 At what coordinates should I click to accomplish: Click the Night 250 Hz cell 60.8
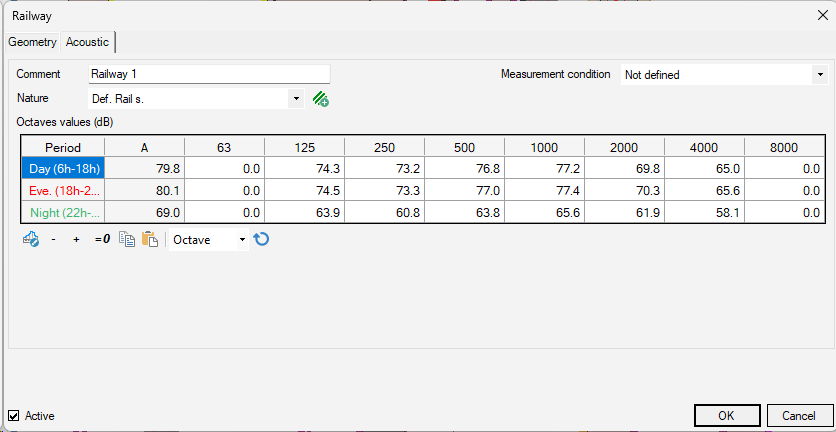tap(384, 213)
